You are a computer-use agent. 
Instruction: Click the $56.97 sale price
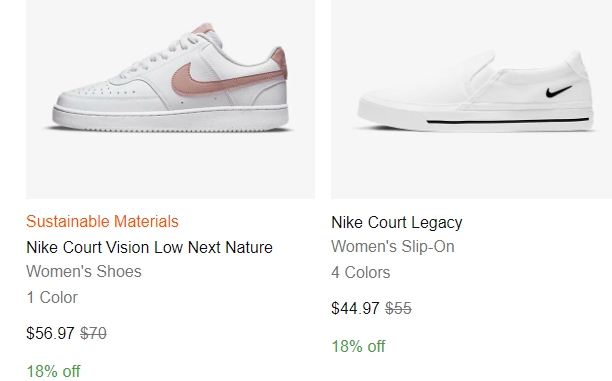click(50, 333)
